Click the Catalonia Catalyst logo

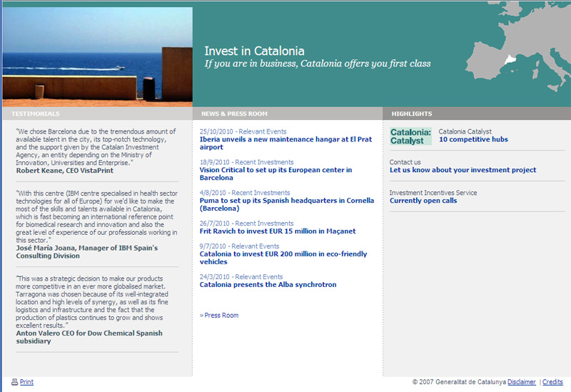[410, 136]
